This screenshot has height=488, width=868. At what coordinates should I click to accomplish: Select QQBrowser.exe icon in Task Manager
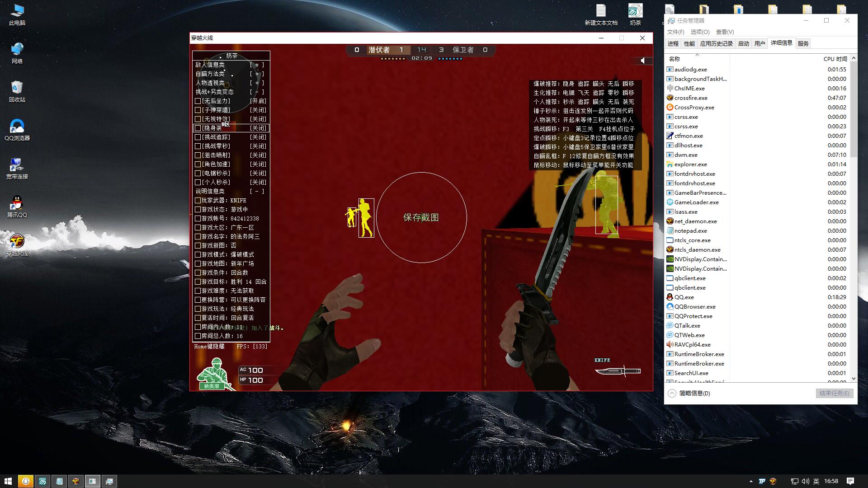click(x=670, y=306)
